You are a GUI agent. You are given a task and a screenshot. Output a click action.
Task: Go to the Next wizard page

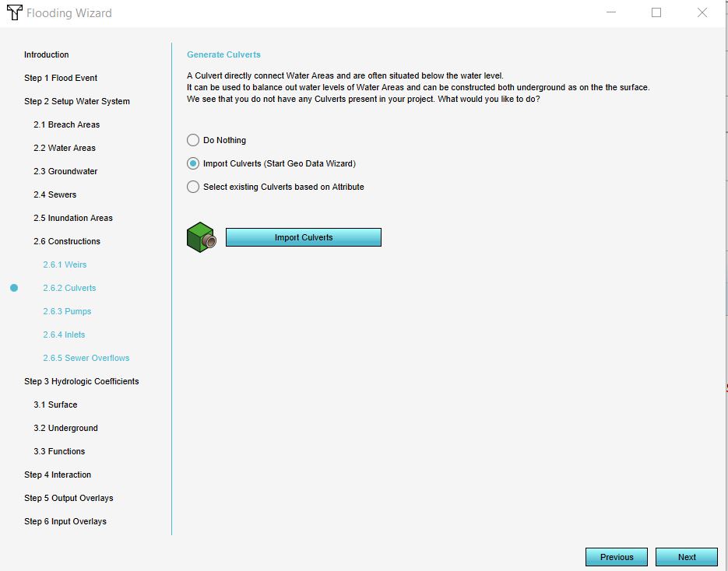[686, 557]
